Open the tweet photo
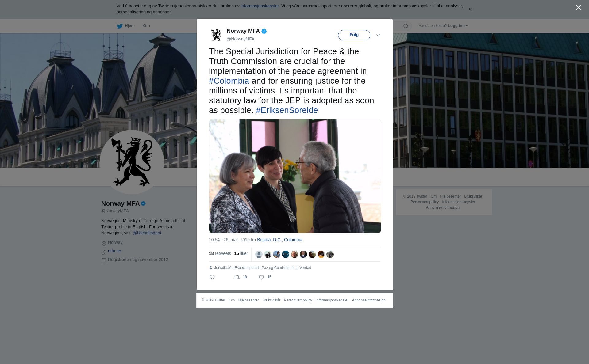 pos(295,176)
